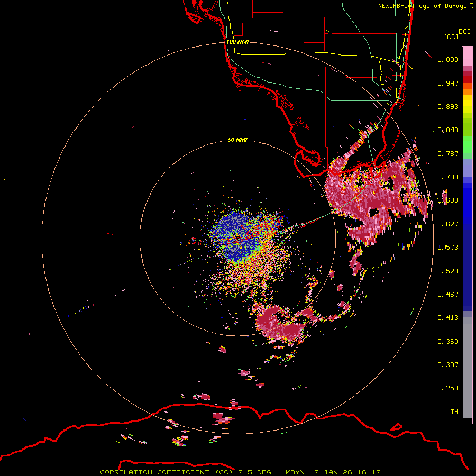Click the 0.627 legend value
The width and height of the screenshot is (476, 476).
point(448,224)
